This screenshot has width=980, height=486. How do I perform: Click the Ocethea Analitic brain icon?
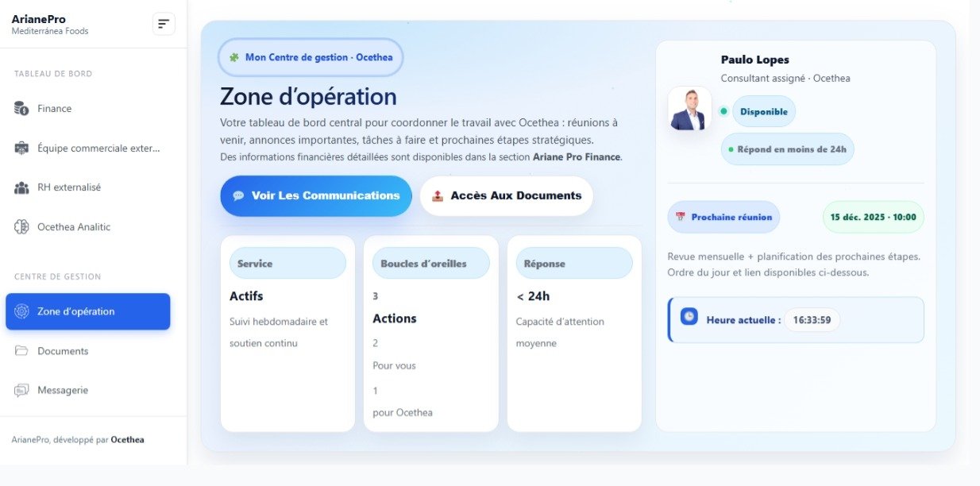21,227
